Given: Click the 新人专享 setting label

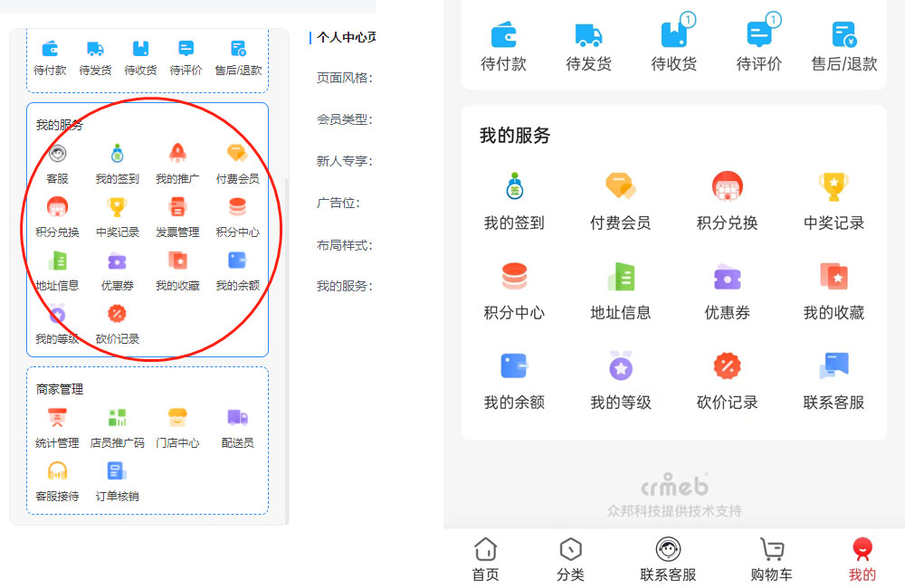Looking at the screenshot, I should click(345, 161).
